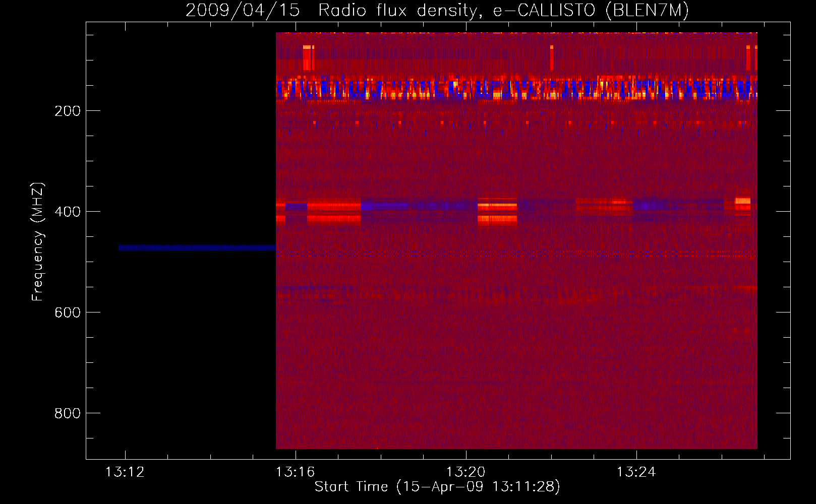Click the 600 frequency tick label

point(68,312)
